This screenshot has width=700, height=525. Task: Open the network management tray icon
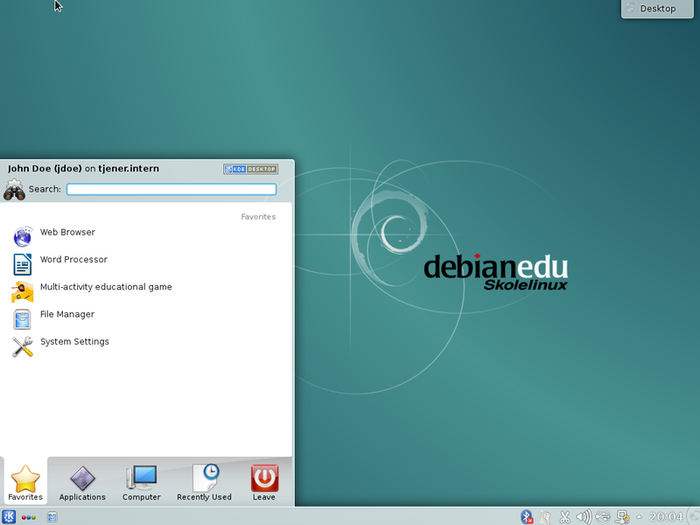(622, 517)
